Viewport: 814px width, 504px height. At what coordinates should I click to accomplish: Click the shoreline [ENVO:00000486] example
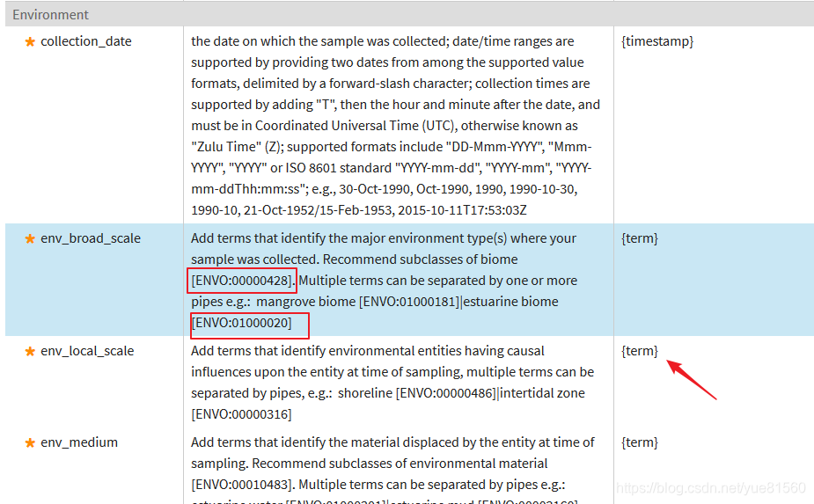[417, 393]
